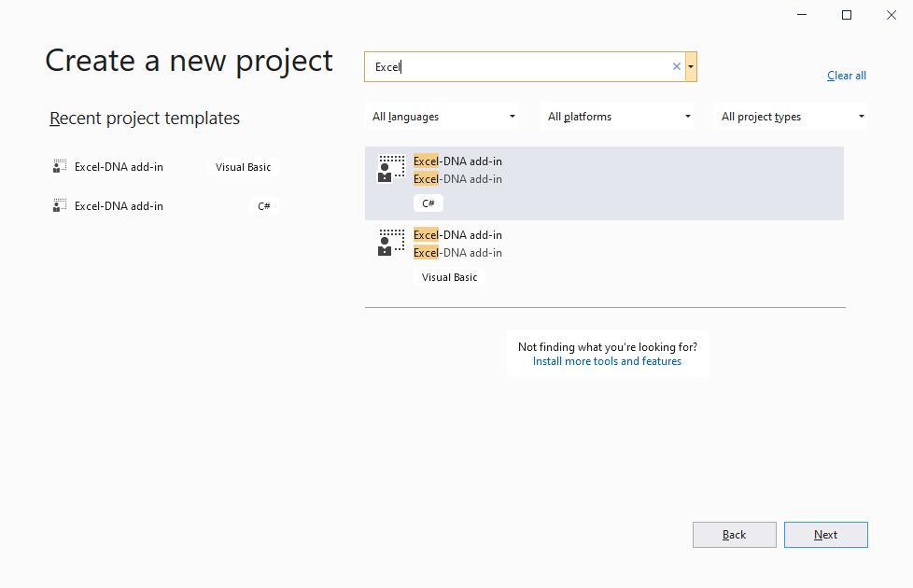The width and height of the screenshot is (913, 588).
Task: Click the Visual Basic tag in recent templates
Action: 243,167
